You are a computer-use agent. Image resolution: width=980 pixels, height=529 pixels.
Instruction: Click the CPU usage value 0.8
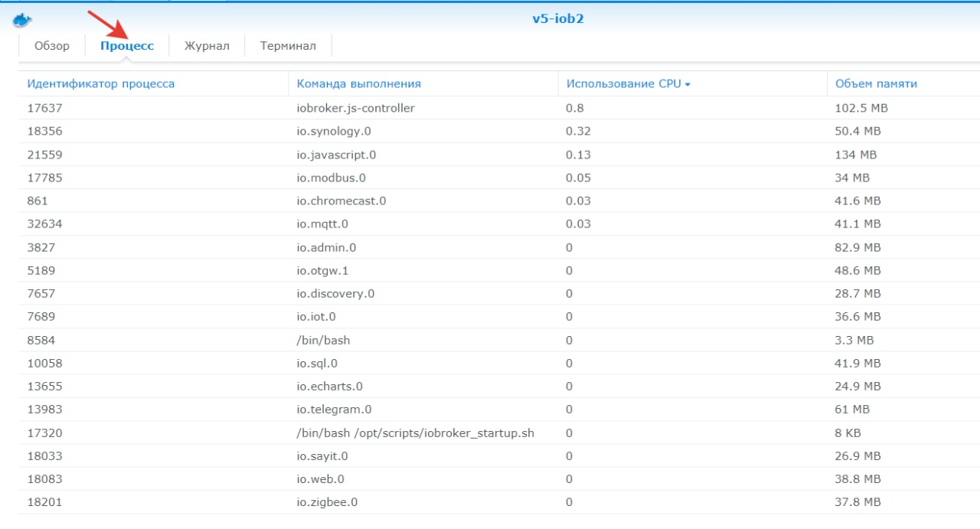click(575, 108)
